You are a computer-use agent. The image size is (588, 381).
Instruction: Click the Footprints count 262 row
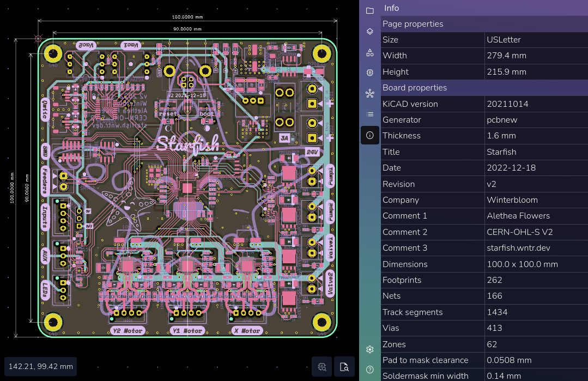coord(473,280)
